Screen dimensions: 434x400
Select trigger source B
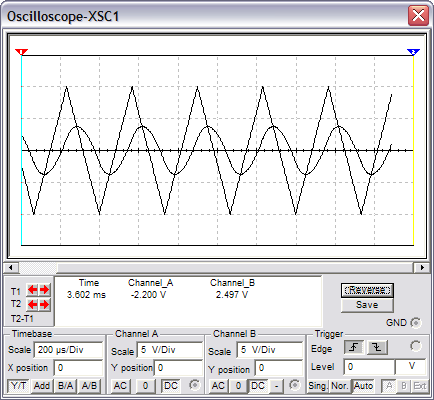404,386
